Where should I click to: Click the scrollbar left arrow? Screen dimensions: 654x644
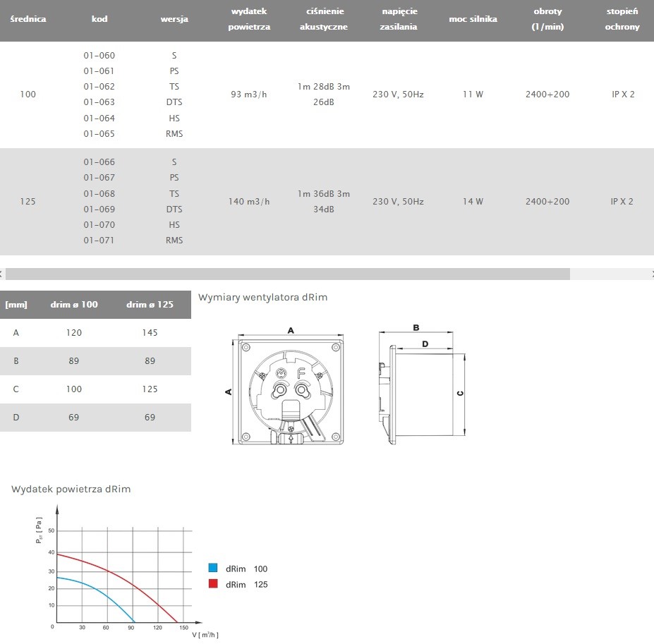[1, 274]
